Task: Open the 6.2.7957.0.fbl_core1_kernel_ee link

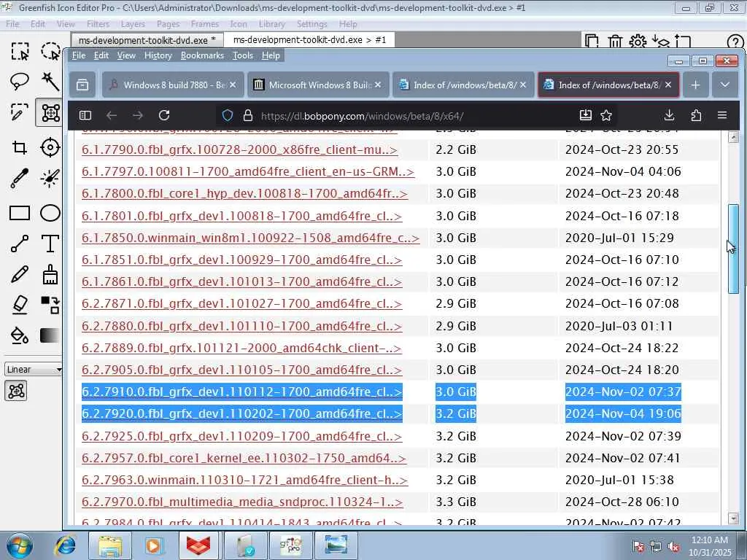Action: coord(244,458)
